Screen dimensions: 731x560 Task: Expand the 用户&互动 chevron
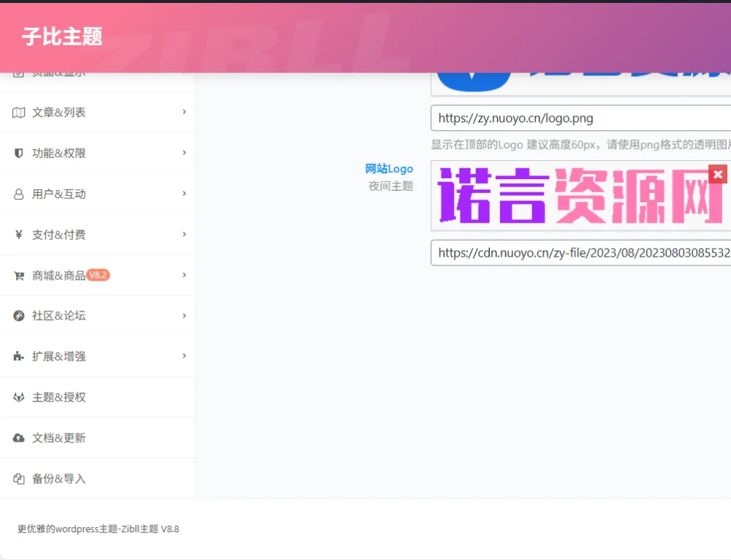184,194
